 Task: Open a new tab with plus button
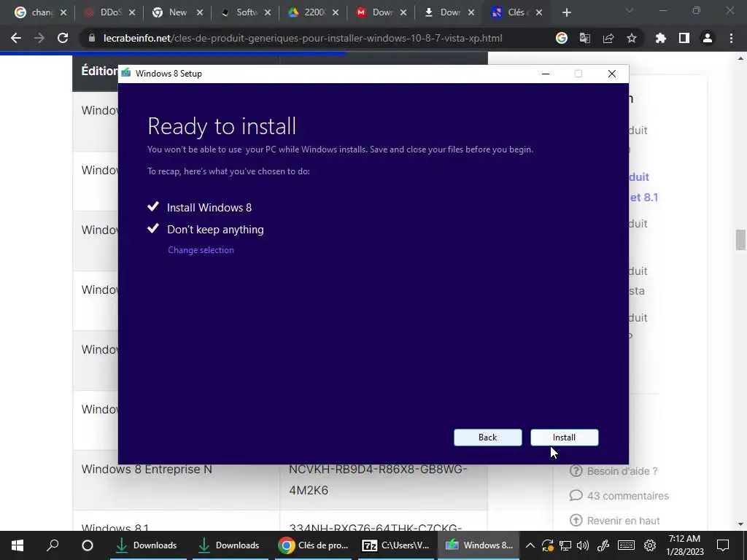click(566, 12)
